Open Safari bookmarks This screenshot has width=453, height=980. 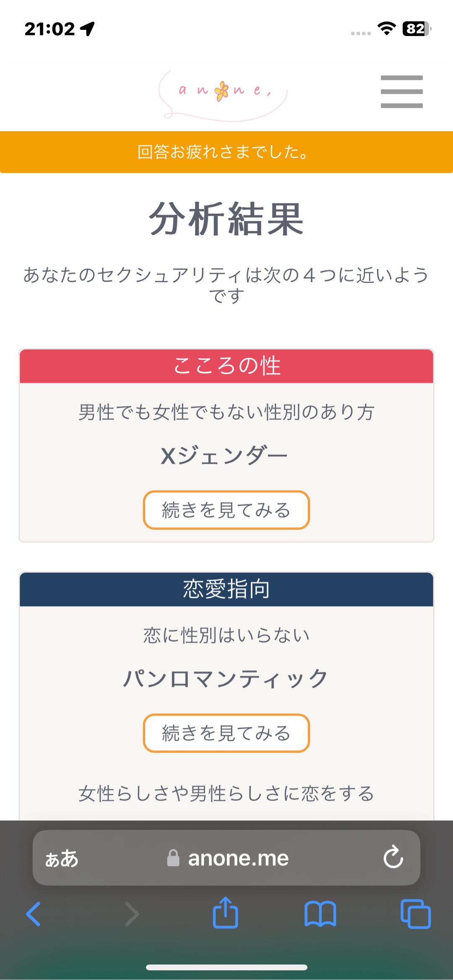(320, 914)
